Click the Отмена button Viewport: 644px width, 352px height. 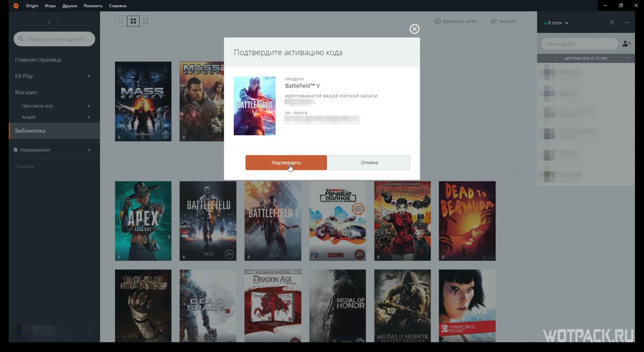(369, 163)
